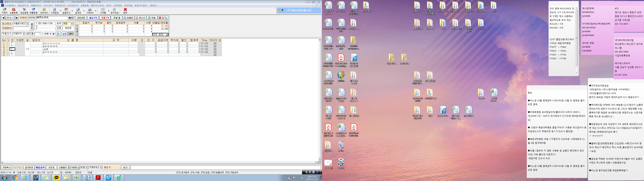Click the red X 종료 toolbar icon
The width and height of the screenshot is (644, 181).
(125, 11)
